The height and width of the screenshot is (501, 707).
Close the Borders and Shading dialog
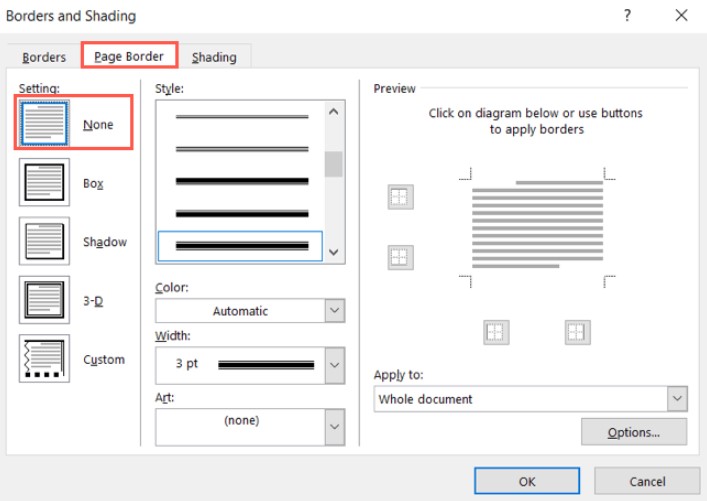pos(681,16)
